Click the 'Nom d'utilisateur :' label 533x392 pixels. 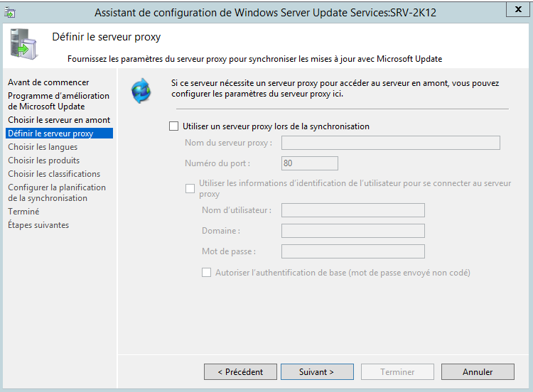[x=237, y=210]
